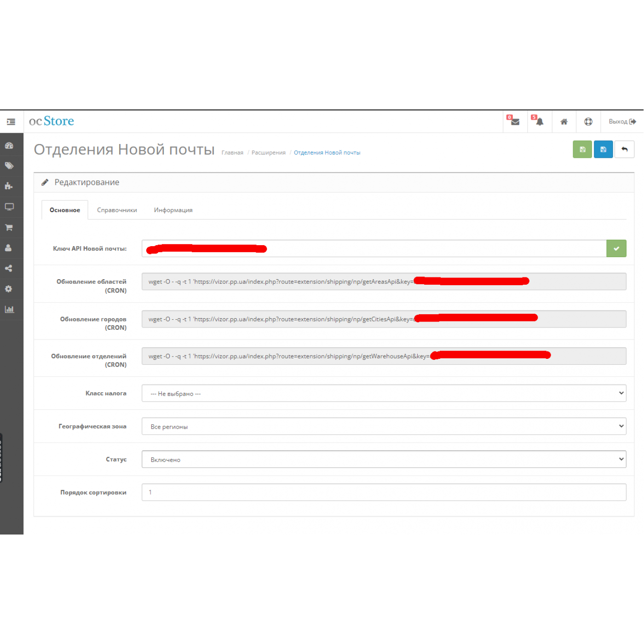
Task: Expand the Класс налога dropdown
Action: 384,393
